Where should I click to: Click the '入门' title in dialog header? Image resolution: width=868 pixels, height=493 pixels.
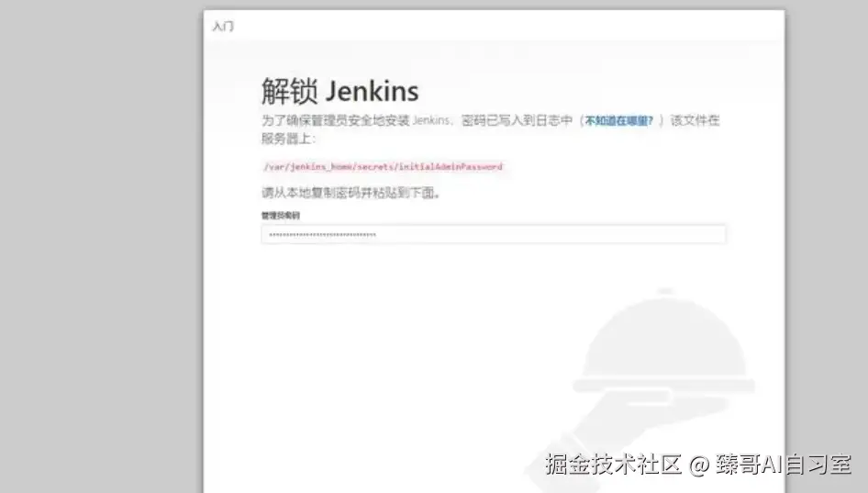pos(223,26)
